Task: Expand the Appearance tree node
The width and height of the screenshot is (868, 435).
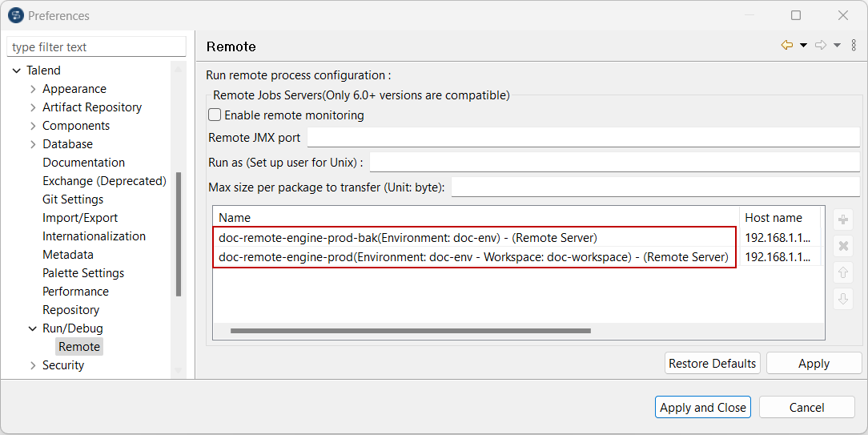Action: tap(33, 89)
